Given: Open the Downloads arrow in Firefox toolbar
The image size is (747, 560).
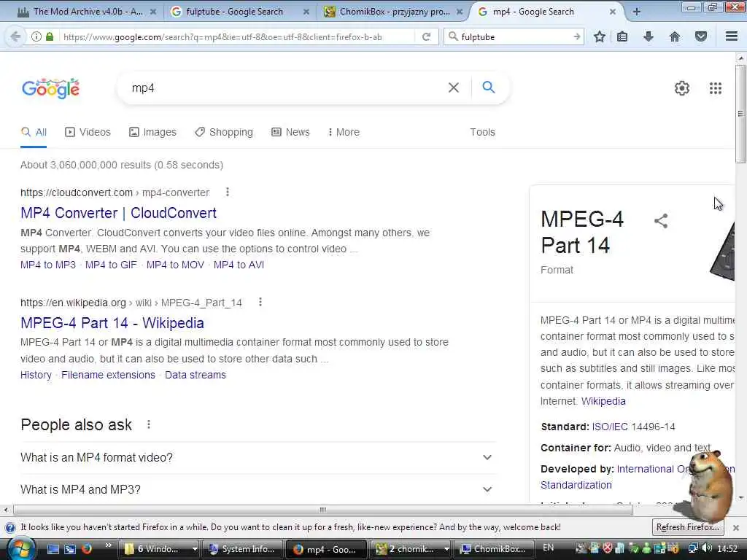Looking at the screenshot, I should pos(648,36).
